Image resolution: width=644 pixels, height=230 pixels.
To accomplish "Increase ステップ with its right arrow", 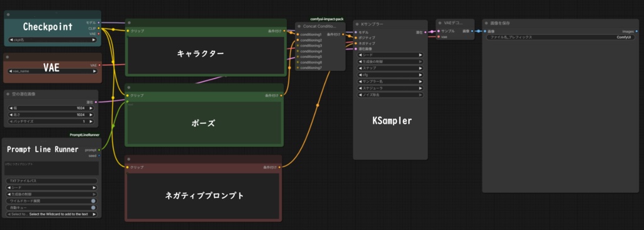I will point(420,68).
